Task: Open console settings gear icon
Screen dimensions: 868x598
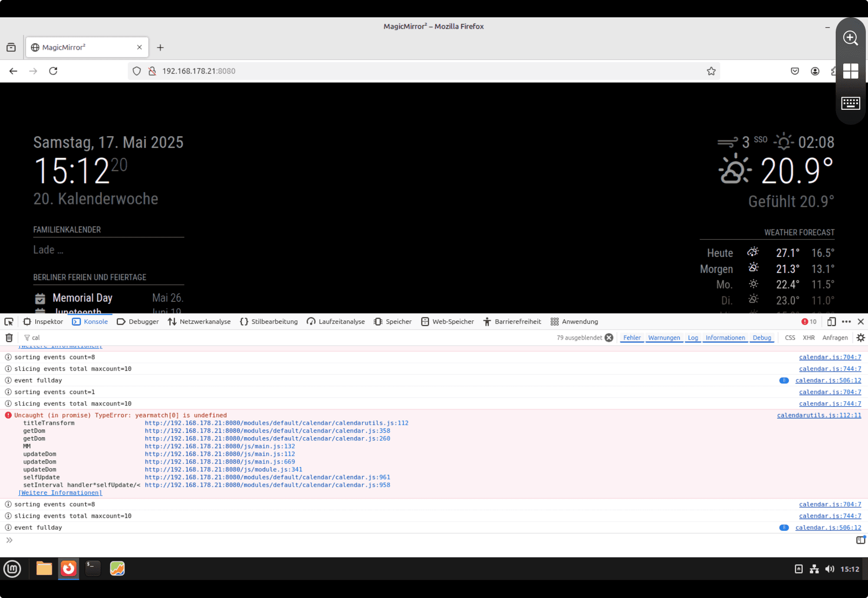Action: 861,337
